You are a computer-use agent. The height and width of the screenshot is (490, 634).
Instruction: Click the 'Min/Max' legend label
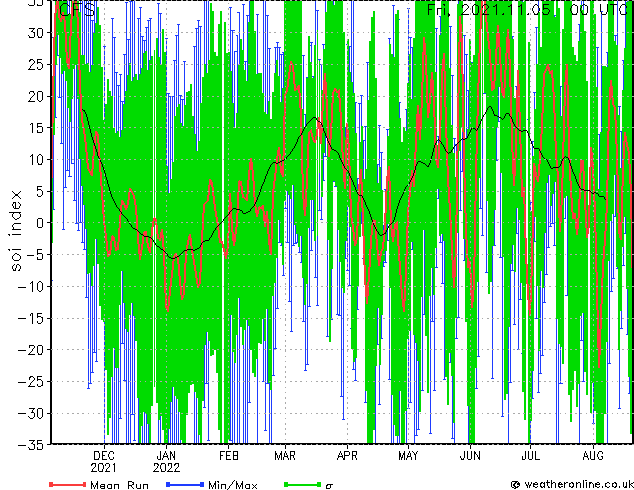click(233, 485)
